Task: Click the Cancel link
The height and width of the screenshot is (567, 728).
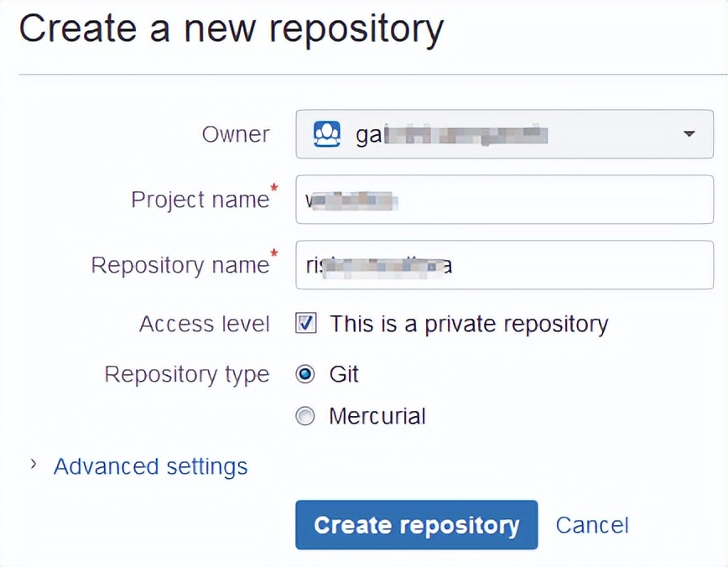Action: (591, 524)
